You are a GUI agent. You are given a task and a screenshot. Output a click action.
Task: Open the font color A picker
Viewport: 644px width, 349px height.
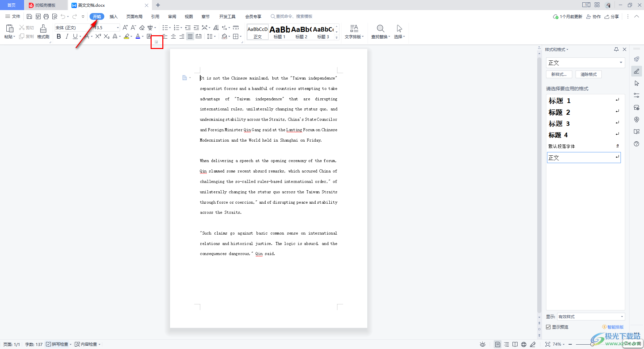coord(138,36)
